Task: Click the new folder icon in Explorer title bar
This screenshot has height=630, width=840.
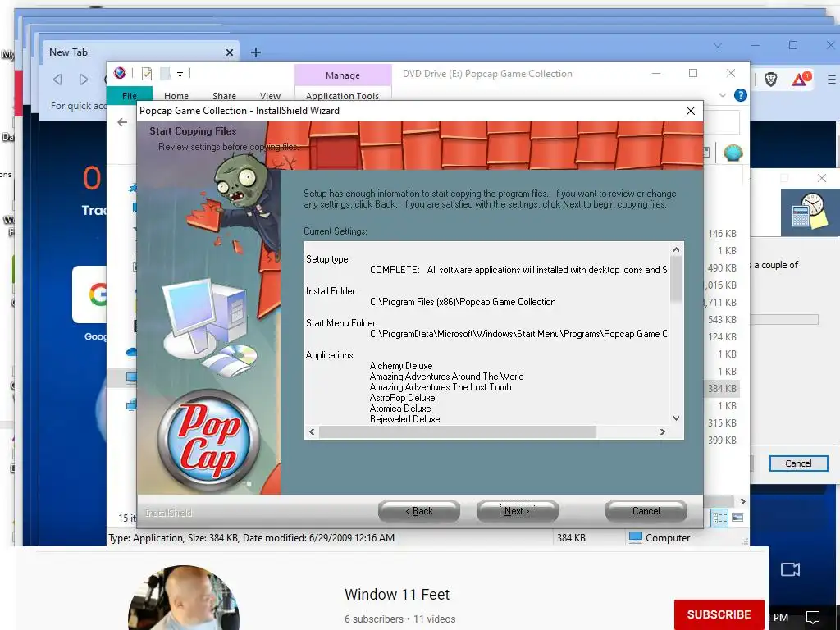Action: click(165, 74)
